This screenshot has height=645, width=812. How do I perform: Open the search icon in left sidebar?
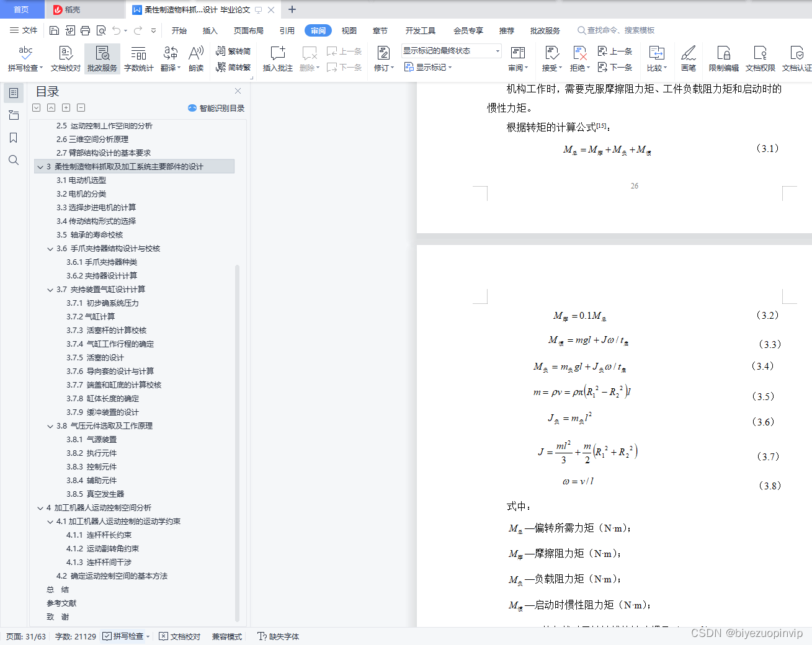14,160
